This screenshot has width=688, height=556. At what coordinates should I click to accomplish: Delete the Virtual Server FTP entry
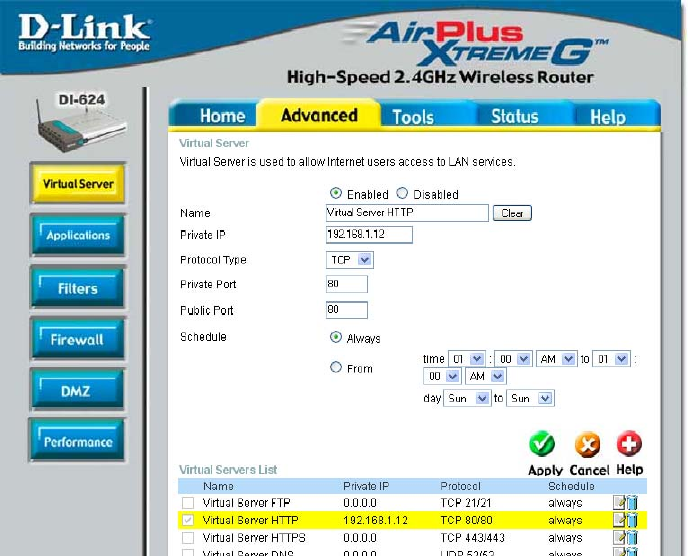pyautogui.click(x=632, y=502)
